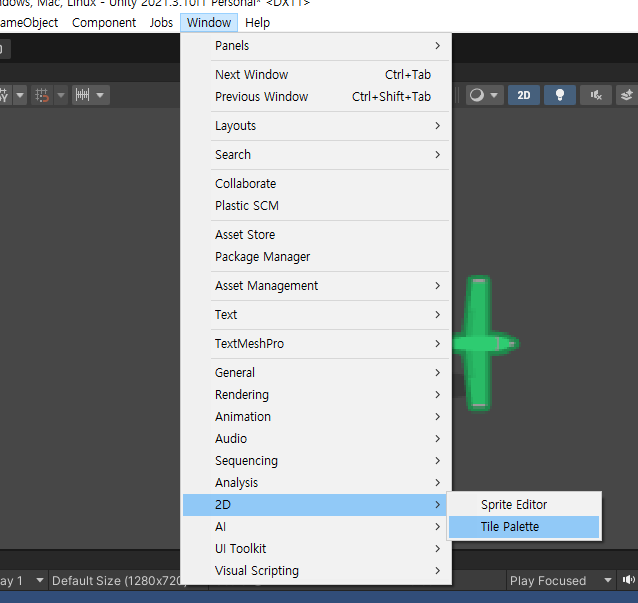Screen dimensions: 638x603
Task: Toggle scene lighting bulb icon
Action: (x=560, y=95)
